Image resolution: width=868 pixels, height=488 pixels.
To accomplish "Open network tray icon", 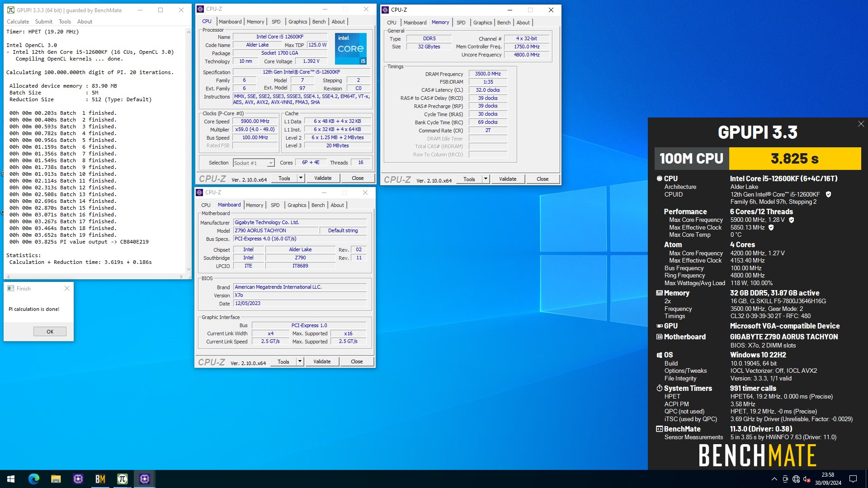I will [796, 479].
